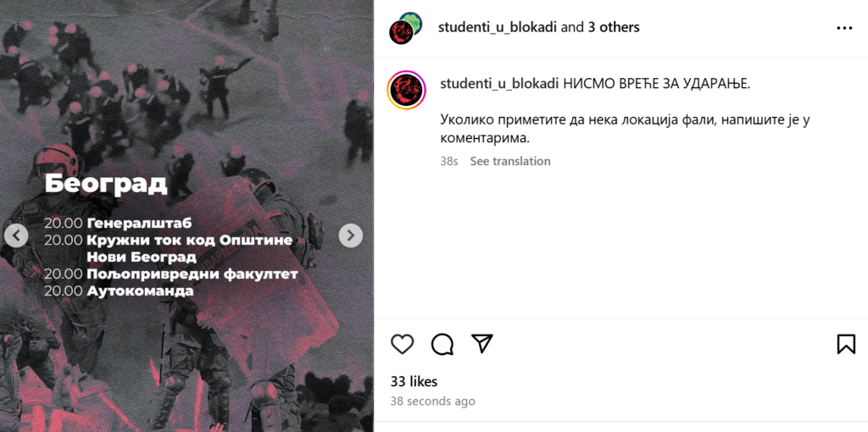Open the stacked collaborator avatars in header
868x432 pixels.
tap(406, 28)
